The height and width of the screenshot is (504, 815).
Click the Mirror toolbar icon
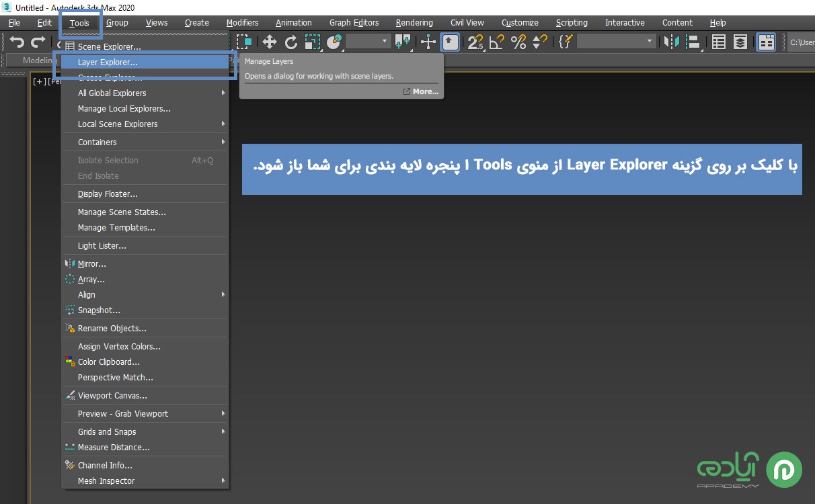(671, 42)
